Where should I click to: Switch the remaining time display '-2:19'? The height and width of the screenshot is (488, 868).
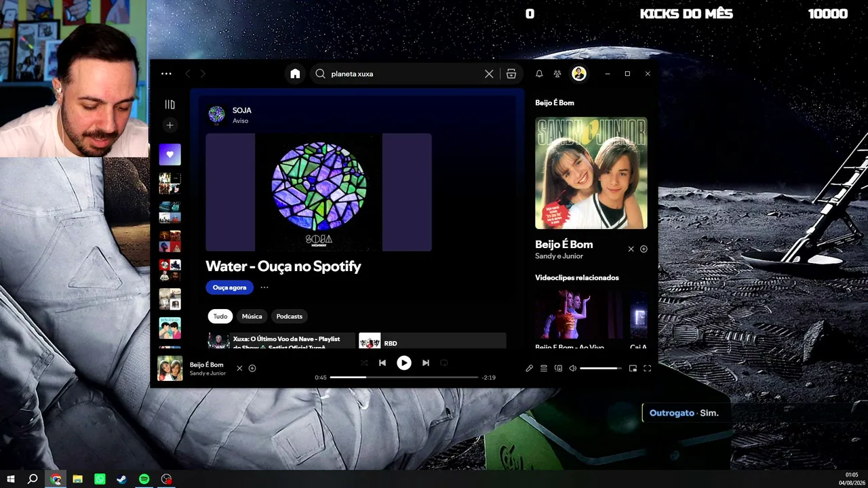click(488, 378)
